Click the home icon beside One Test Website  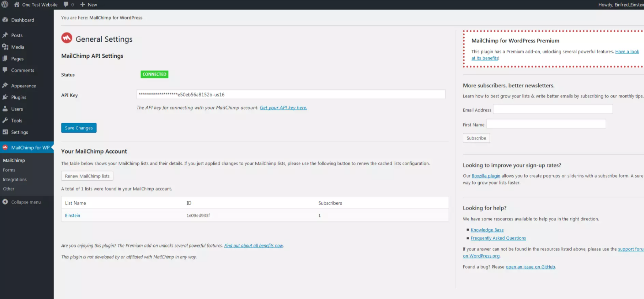point(16,4)
